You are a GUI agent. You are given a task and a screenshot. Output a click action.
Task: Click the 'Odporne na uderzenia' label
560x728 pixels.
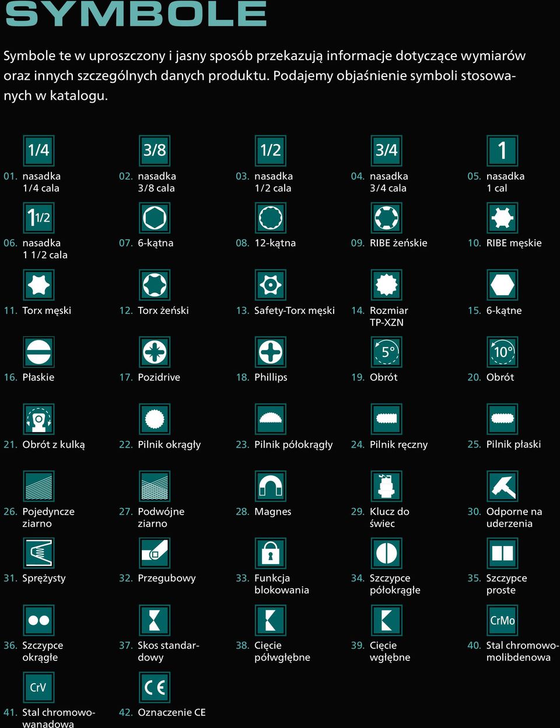click(x=514, y=517)
